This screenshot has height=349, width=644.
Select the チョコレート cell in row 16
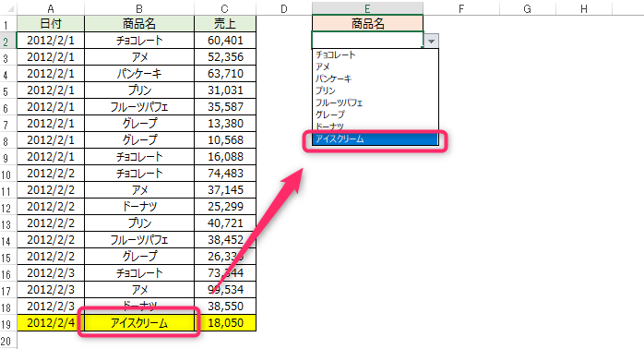[x=139, y=273]
